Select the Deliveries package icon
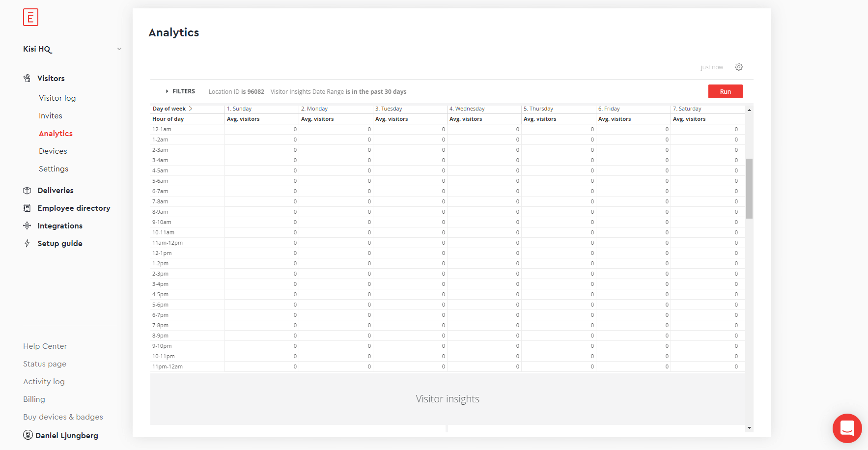This screenshot has width=868, height=450. (28, 190)
